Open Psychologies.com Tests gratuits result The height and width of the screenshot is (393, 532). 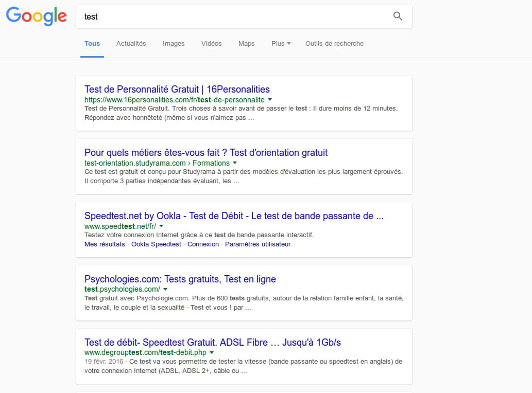click(180, 279)
